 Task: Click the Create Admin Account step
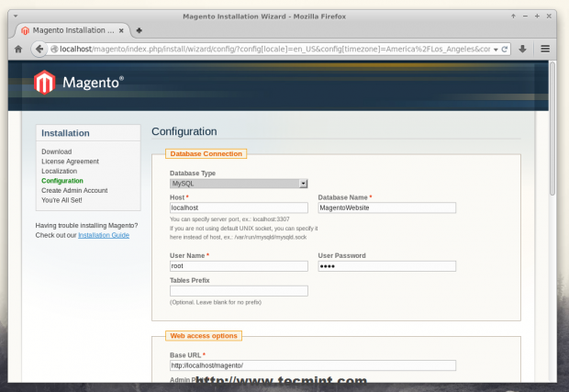pos(74,191)
